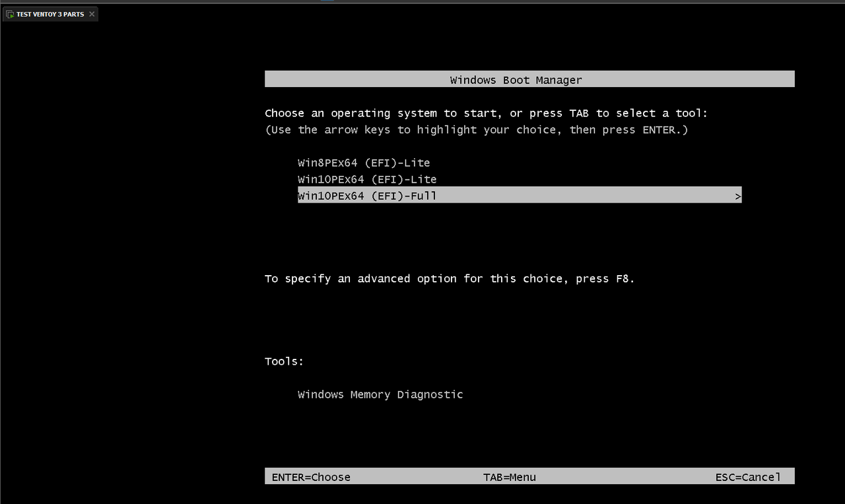Image resolution: width=845 pixels, height=504 pixels.
Task: Close the TEST VENTOY 3 PARTS tab
Action: coord(91,14)
